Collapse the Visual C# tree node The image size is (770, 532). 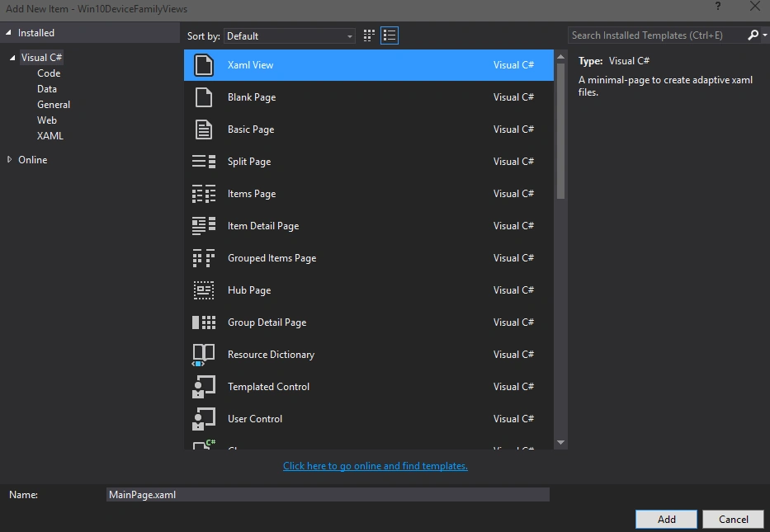pyautogui.click(x=12, y=58)
